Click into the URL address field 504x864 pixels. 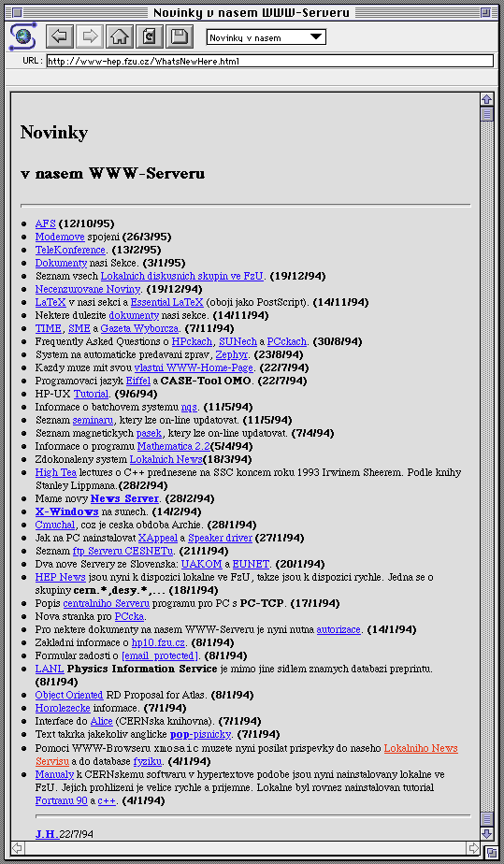pos(270,61)
